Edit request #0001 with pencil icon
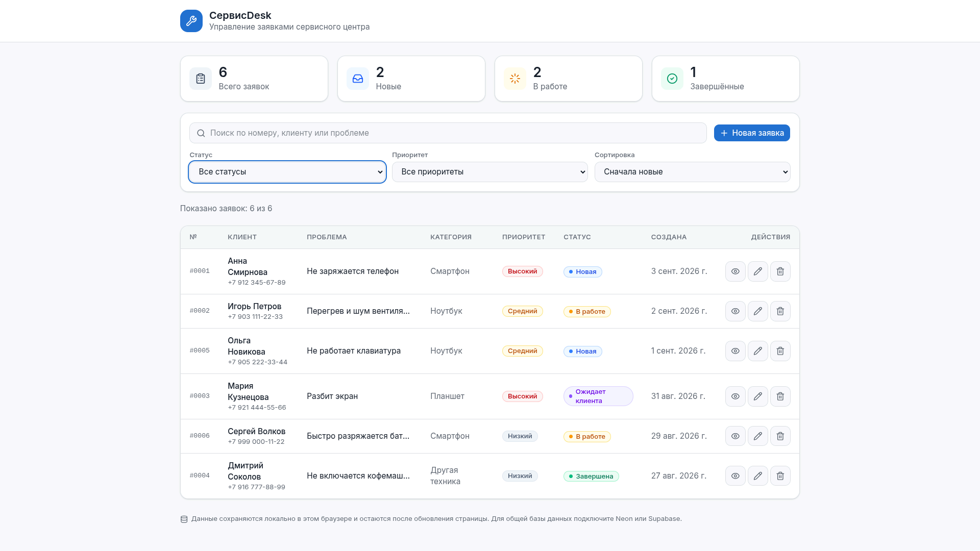980x551 pixels. pyautogui.click(x=758, y=271)
